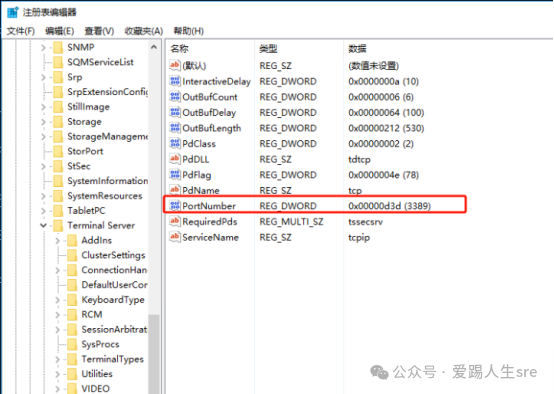
Task: Select the Srp folder icon
Action: (58, 77)
